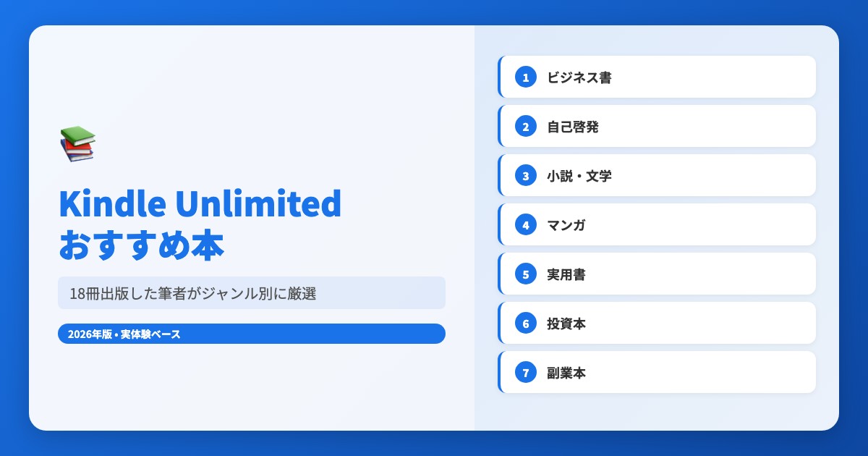Click the number 5 circle badge

526,274
